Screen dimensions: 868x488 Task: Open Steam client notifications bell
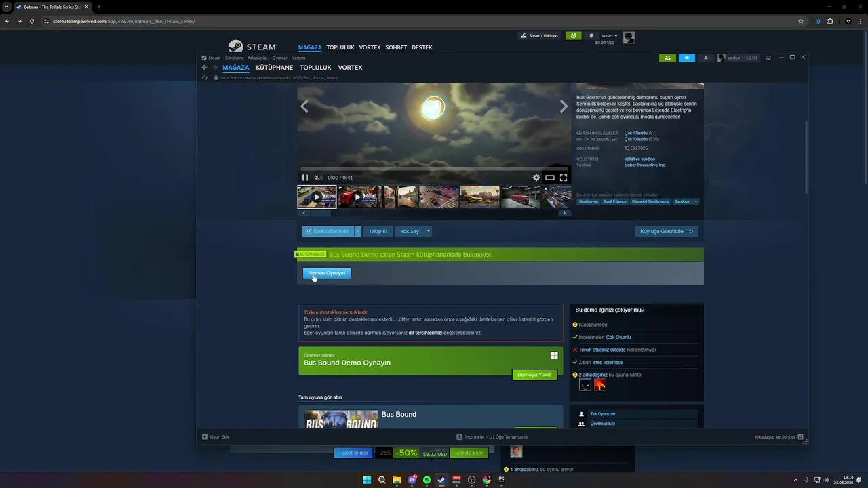coord(706,58)
